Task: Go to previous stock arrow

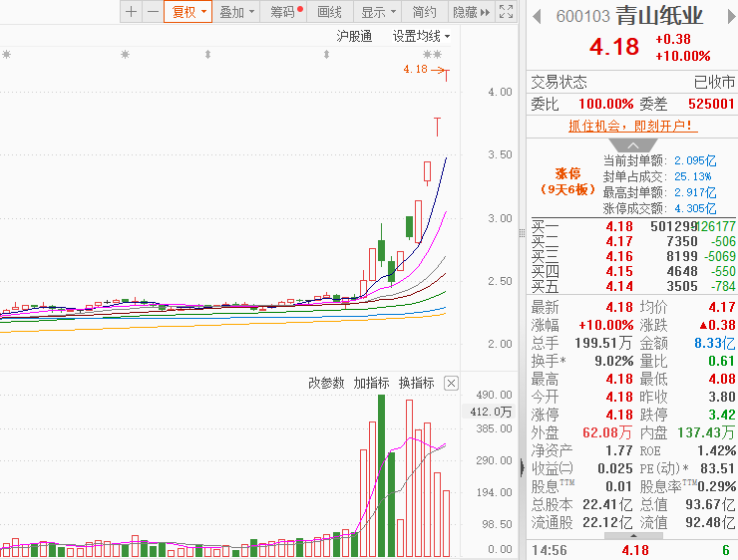Action: point(537,17)
